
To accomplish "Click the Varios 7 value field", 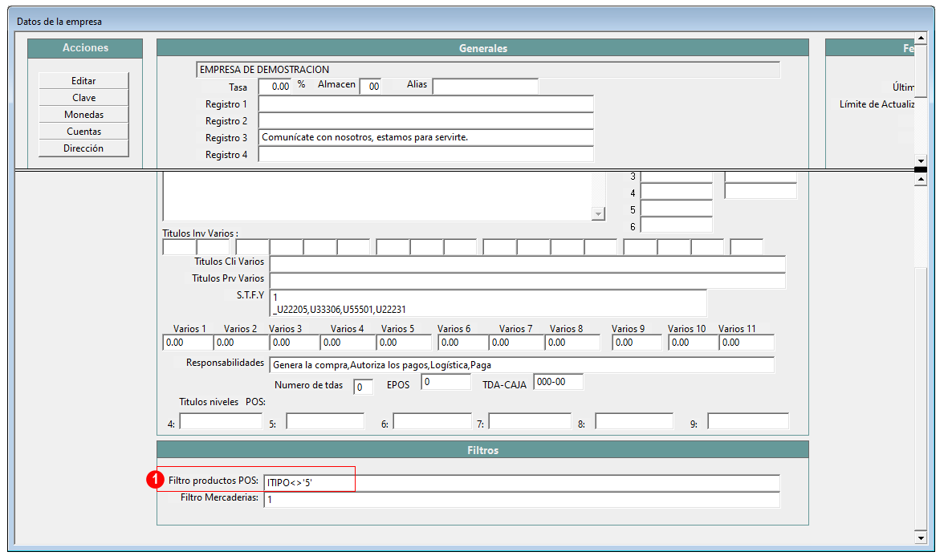I will (x=517, y=343).
